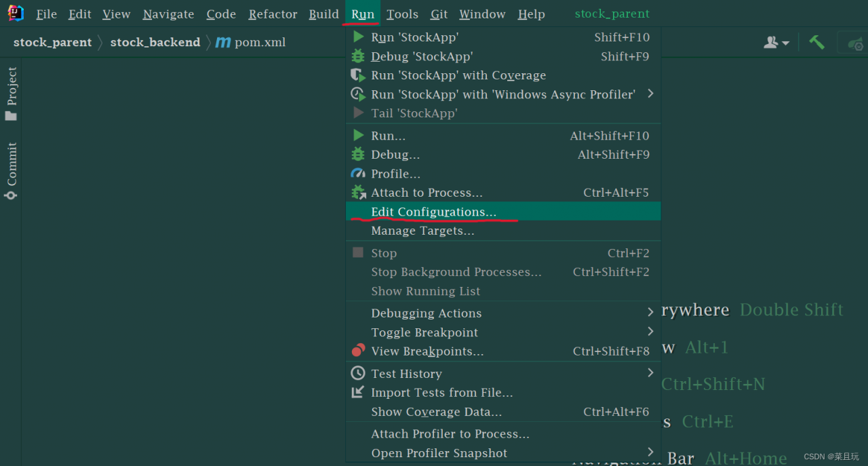Select Edit Configurations... menu entry
Image resolution: width=868 pixels, height=466 pixels.
(503, 212)
